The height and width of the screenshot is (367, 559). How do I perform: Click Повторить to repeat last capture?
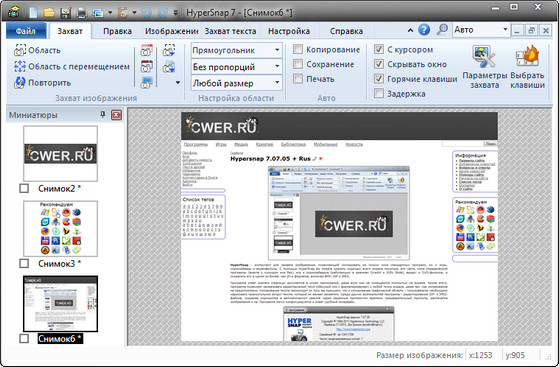(43, 82)
